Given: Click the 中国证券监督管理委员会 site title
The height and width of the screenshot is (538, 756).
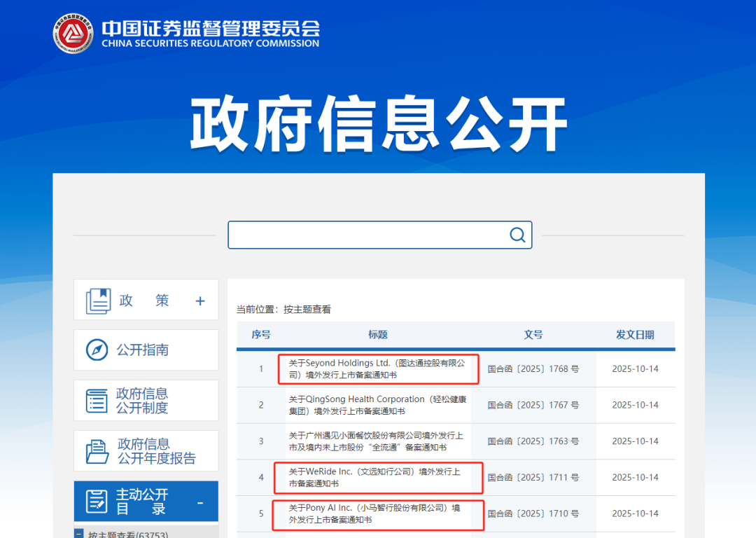Looking at the screenshot, I should [x=210, y=29].
